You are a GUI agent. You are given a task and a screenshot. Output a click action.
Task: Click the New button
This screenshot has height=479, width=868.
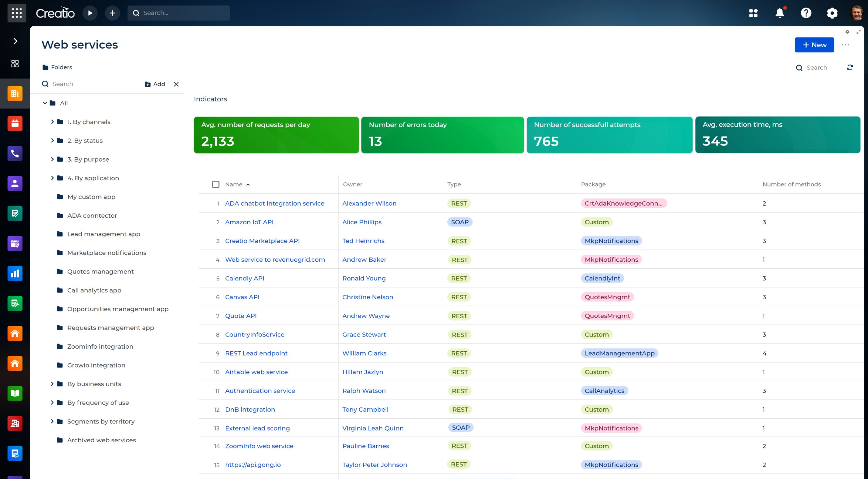[x=814, y=45]
